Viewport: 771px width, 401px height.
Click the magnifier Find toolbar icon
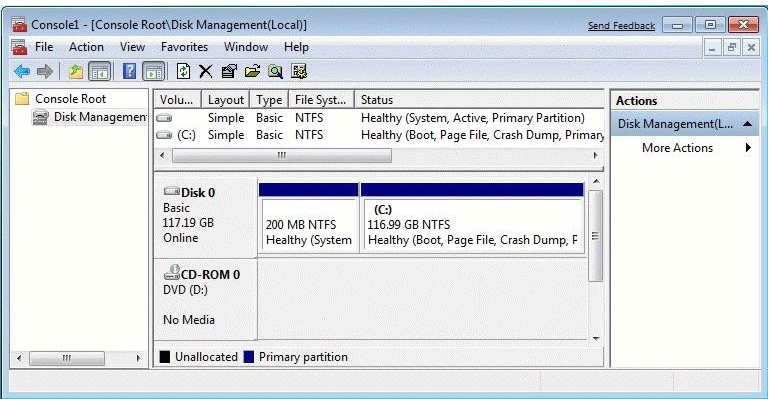(x=275, y=72)
